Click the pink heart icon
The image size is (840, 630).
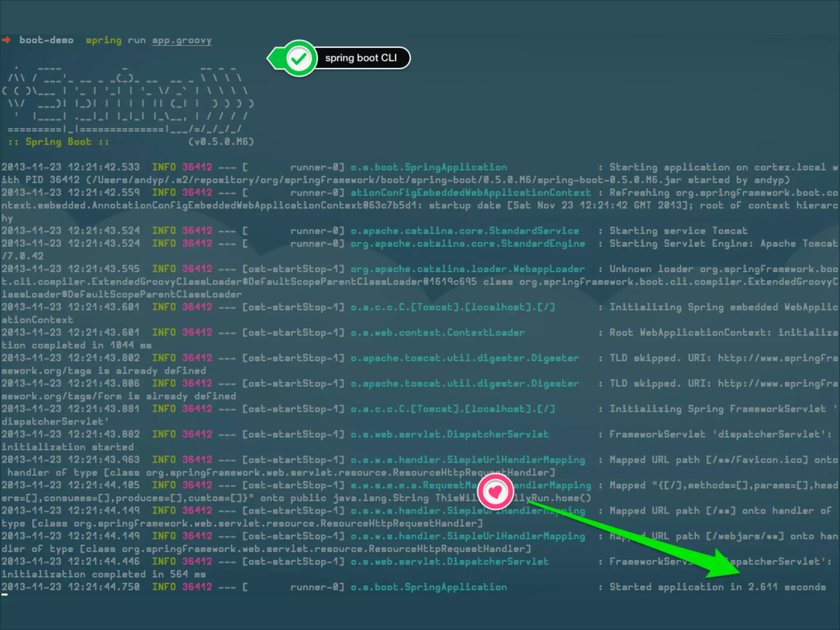(495, 491)
